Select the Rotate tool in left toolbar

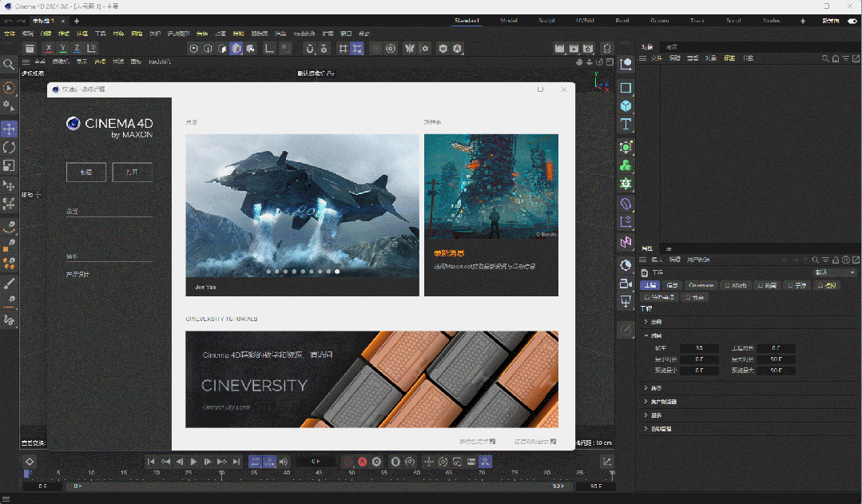coord(10,147)
